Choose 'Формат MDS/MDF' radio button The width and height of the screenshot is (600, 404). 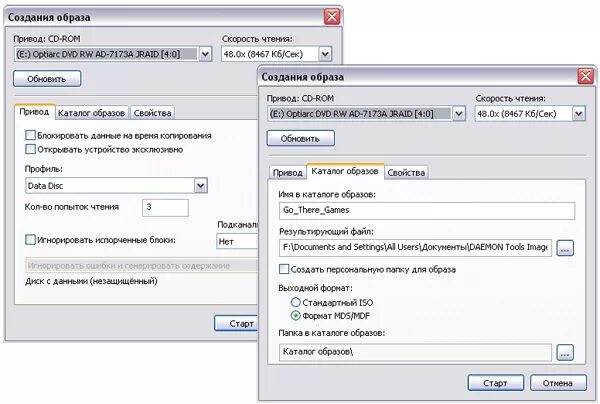(x=295, y=316)
